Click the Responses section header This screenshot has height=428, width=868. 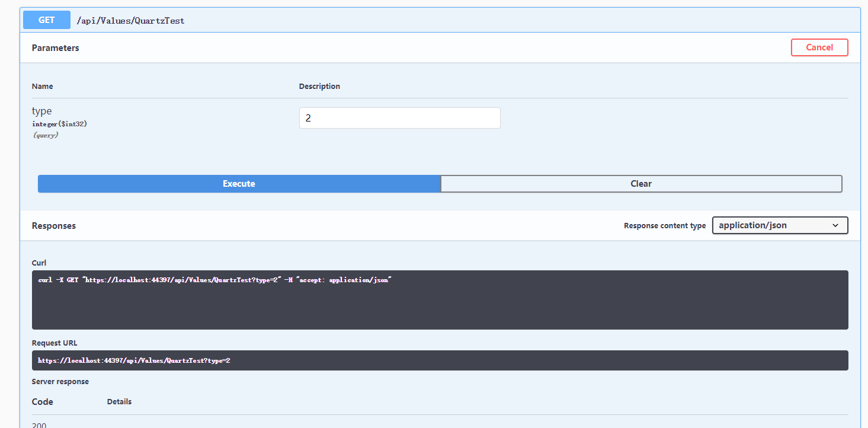pos(53,226)
